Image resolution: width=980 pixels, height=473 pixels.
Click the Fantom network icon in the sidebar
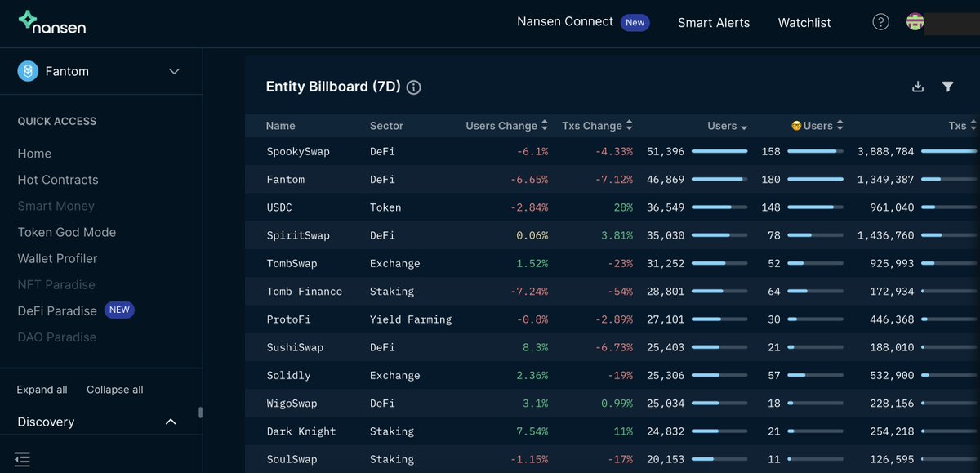[x=29, y=70]
